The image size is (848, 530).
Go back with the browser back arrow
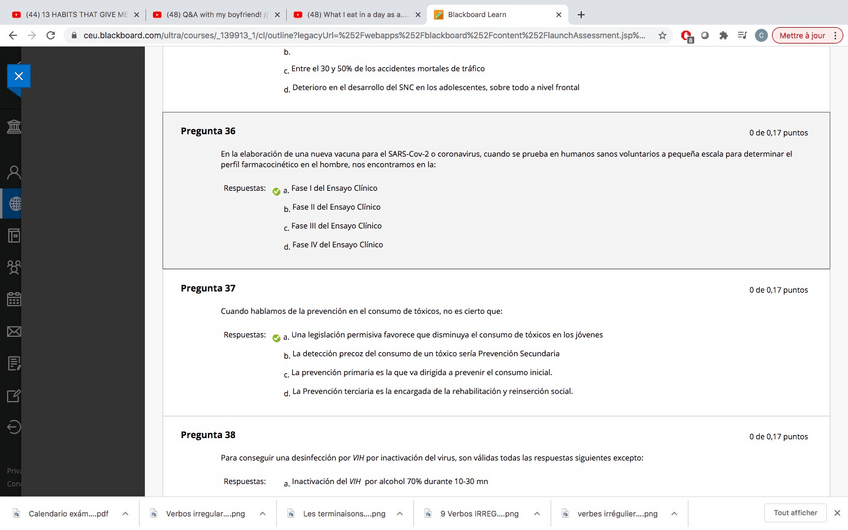coord(13,36)
